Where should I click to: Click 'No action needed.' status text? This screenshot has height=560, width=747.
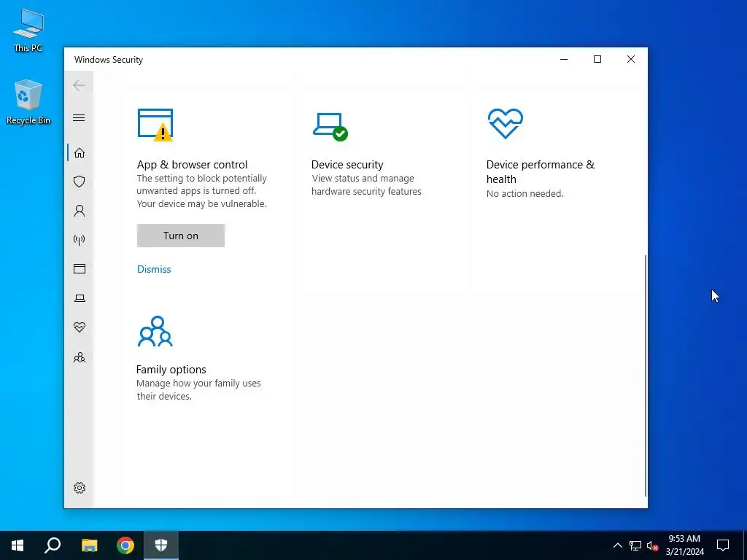click(x=525, y=194)
